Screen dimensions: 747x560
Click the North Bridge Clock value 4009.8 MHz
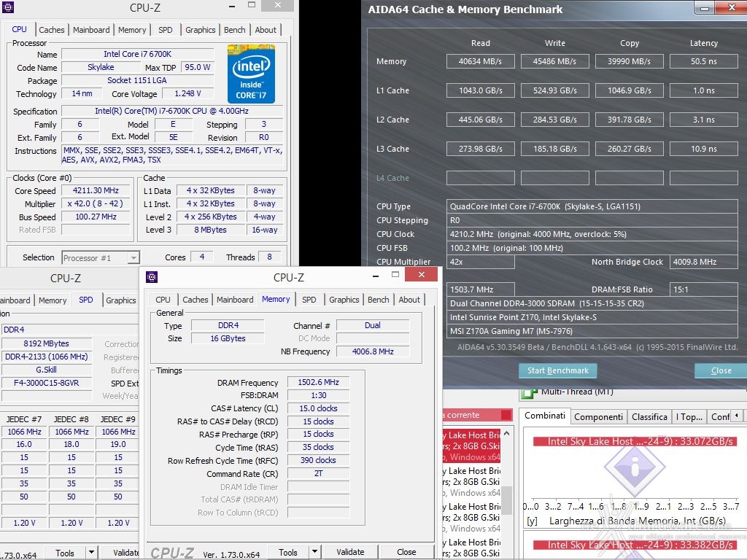(704, 262)
